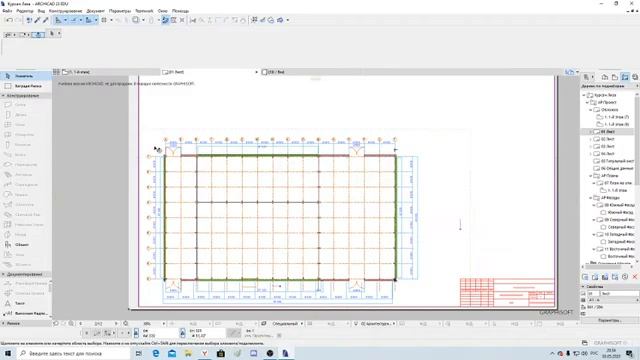This screenshot has width=640, height=360.
Task: Click the red X delete icon in Navigator
Action: (635, 277)
